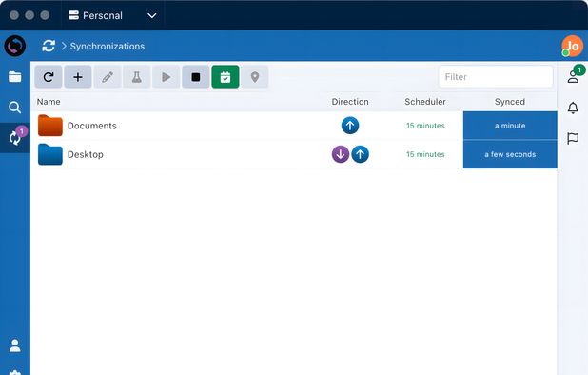Open the files folder sidebar icon

click(15, 77)
